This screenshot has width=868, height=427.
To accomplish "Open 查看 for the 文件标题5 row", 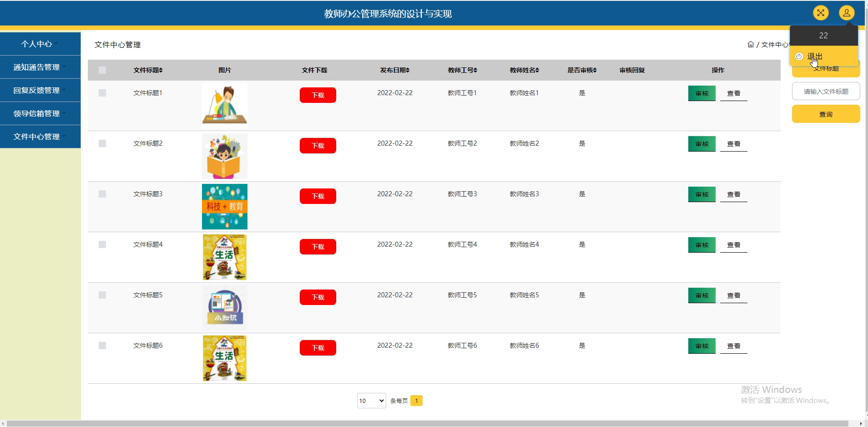I will (x=734, y=295).
